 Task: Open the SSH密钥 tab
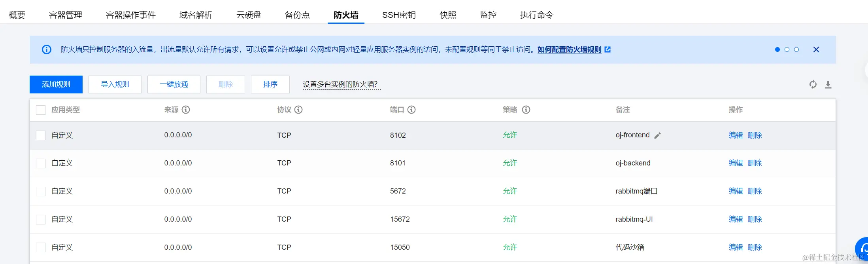click(399, 15)
